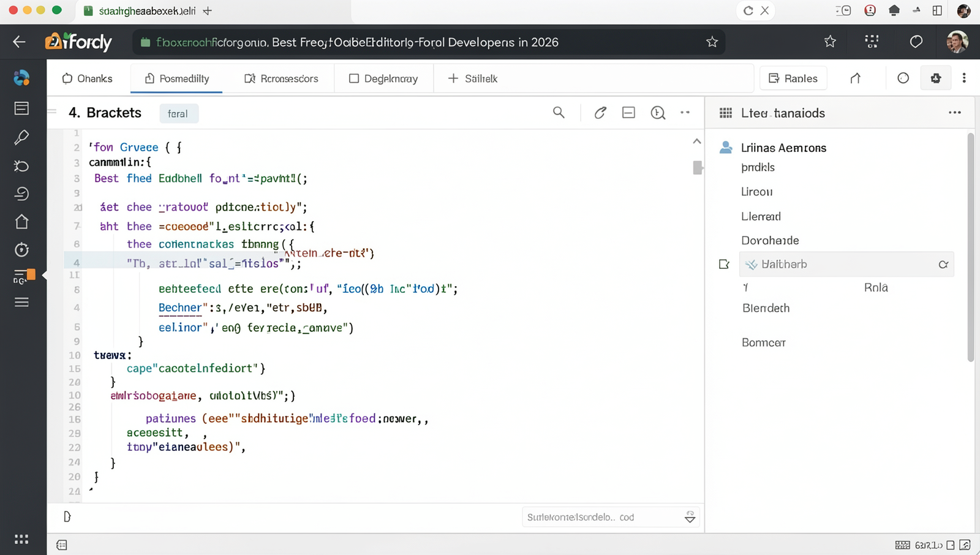Collapse editor with up chevron
Image resolution: width=980 pixels, height=555 pixels.
(x=697, y=142)
